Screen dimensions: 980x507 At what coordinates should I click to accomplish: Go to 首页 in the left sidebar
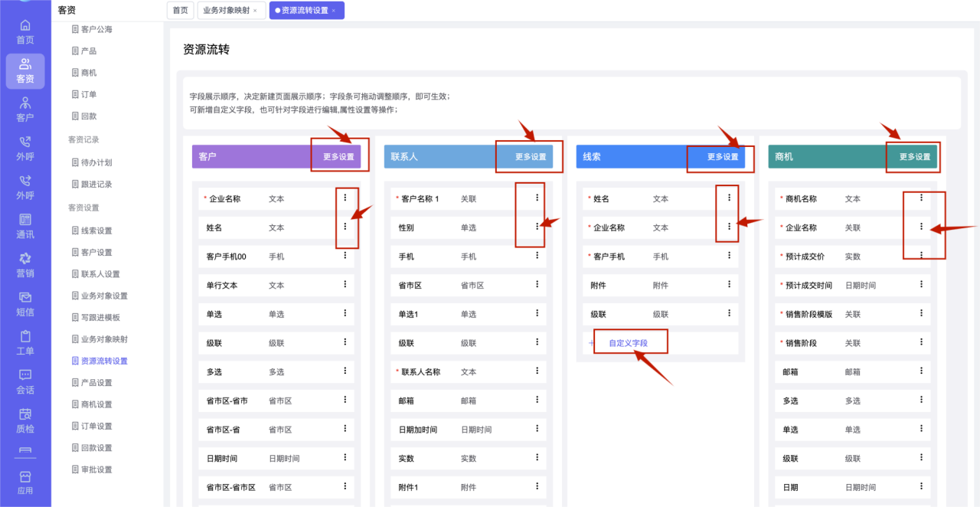click(25, 32)
